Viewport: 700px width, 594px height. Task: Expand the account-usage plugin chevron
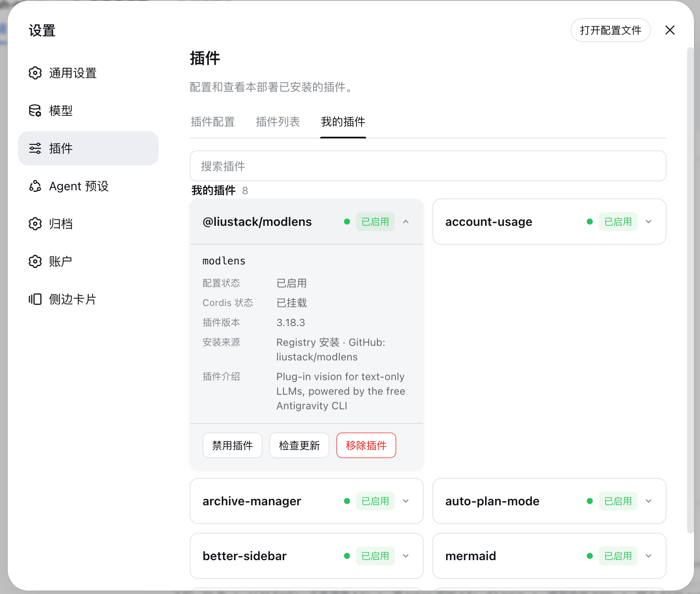(649, 222)
